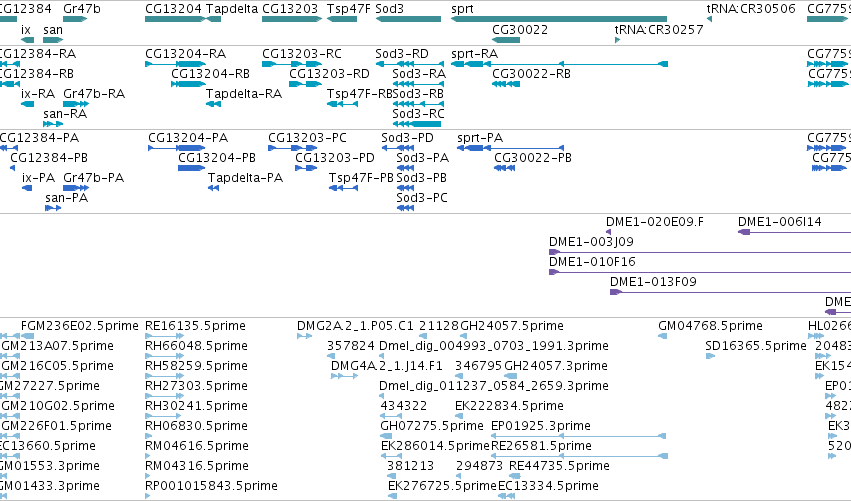851x501 pixels.
Task: Click the CG12384-PB protein label
Action: [x=49, y=158]
